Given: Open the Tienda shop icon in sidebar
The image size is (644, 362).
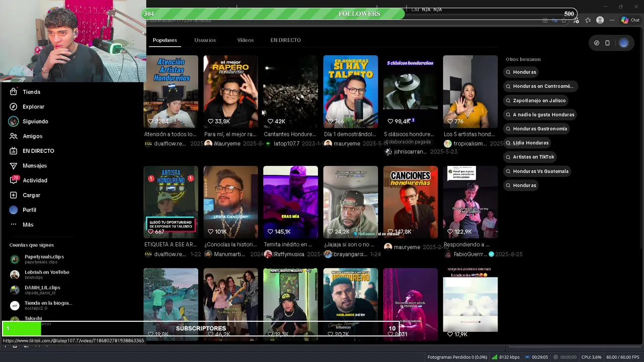Looking at the screenshot, I should (14, 92).
